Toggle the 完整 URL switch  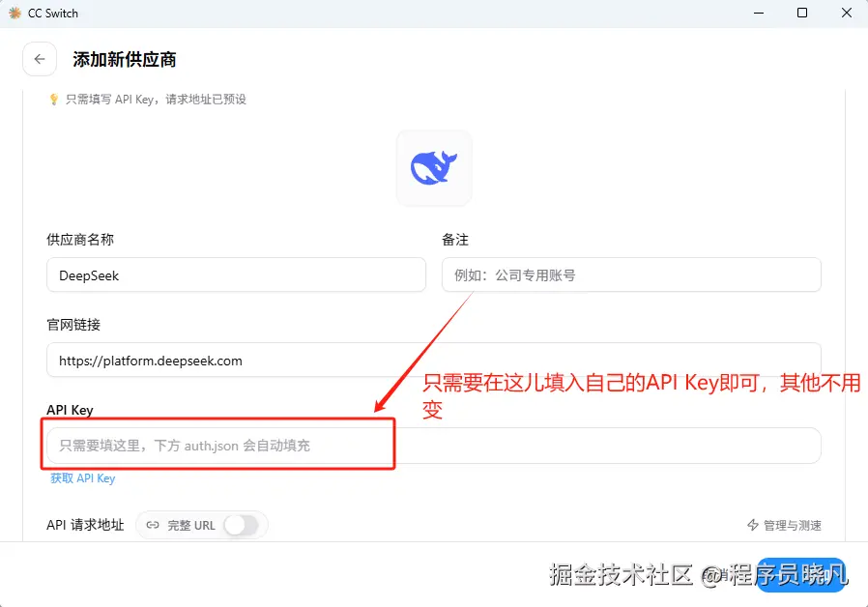click(x=242, y=525)
